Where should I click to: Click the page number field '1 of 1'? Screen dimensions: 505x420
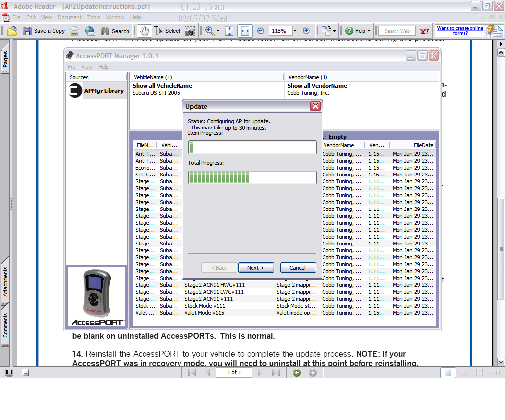[x=234, y=372]
